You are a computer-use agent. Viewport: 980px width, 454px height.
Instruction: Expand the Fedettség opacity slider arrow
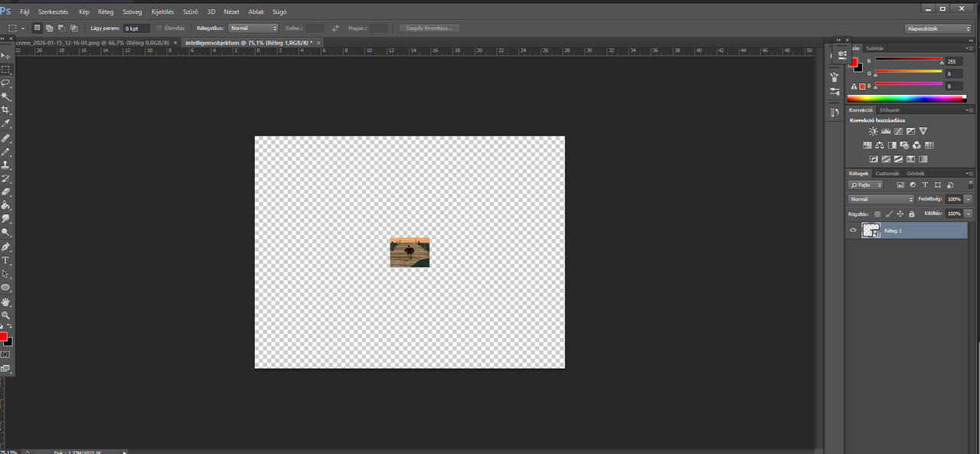click(968, 199)
